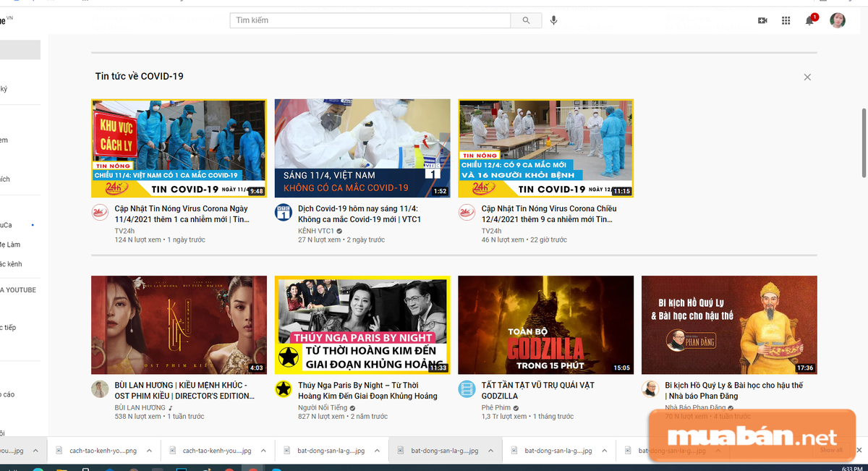868x471 pixels.
Task: Expand options for cach-tao-kenh-yo....png download
Action: point(150,450)
